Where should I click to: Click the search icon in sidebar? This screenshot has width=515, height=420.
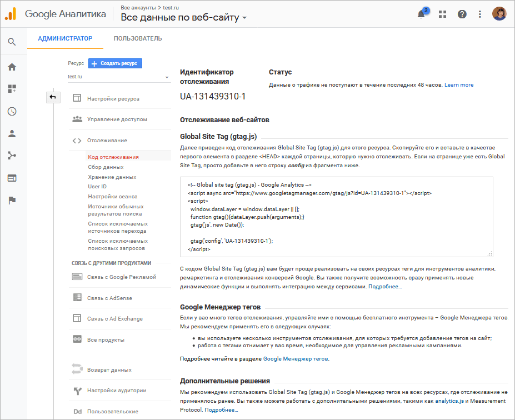pos(12,42)
